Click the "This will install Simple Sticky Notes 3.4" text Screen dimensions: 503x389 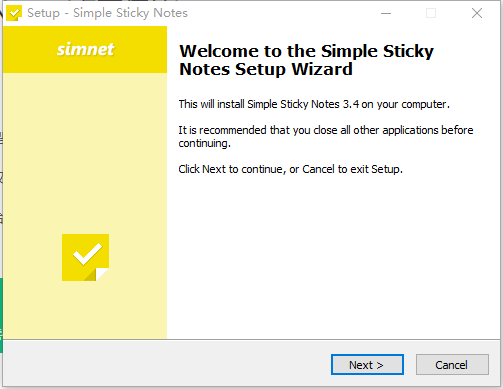pyautogui.click(x=269, y=104)
